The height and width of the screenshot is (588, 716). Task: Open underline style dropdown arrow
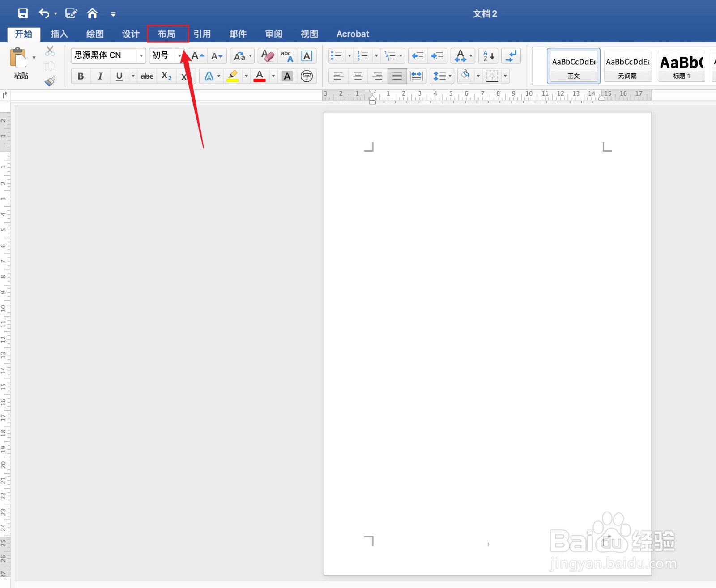133,76
